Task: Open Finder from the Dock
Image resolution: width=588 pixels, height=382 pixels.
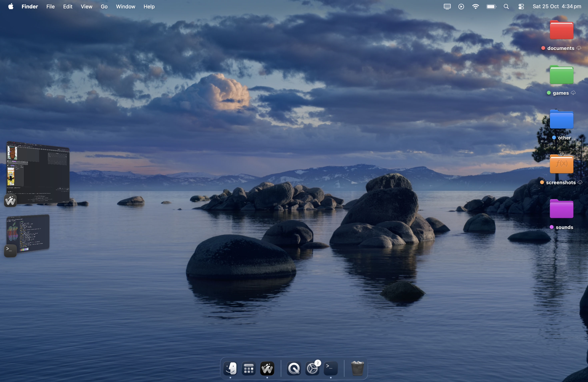Action: (230, 368)
